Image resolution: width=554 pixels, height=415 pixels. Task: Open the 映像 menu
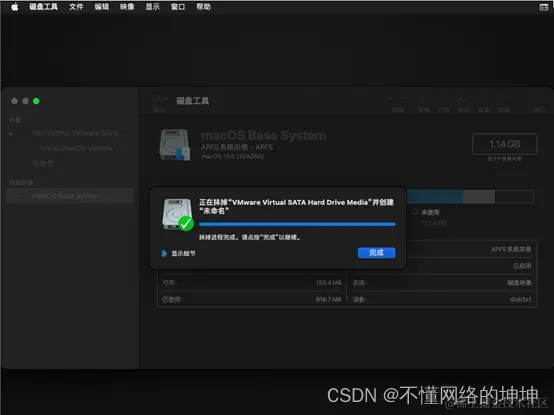127,7
